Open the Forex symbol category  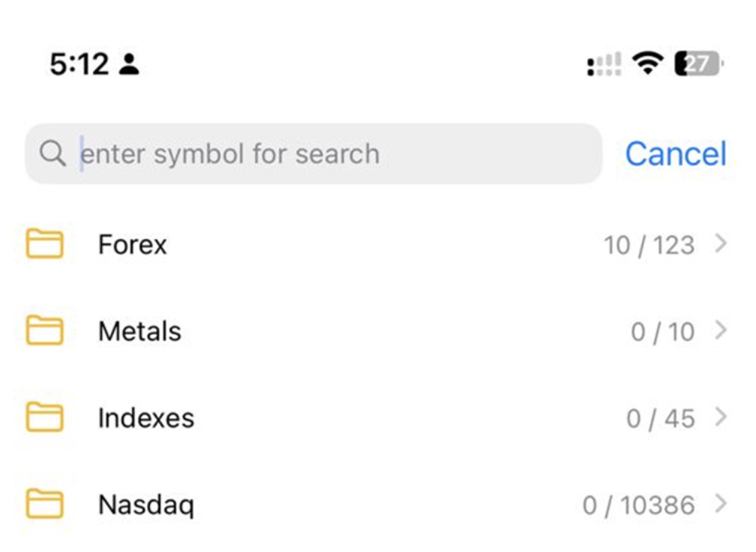[133, 245]
